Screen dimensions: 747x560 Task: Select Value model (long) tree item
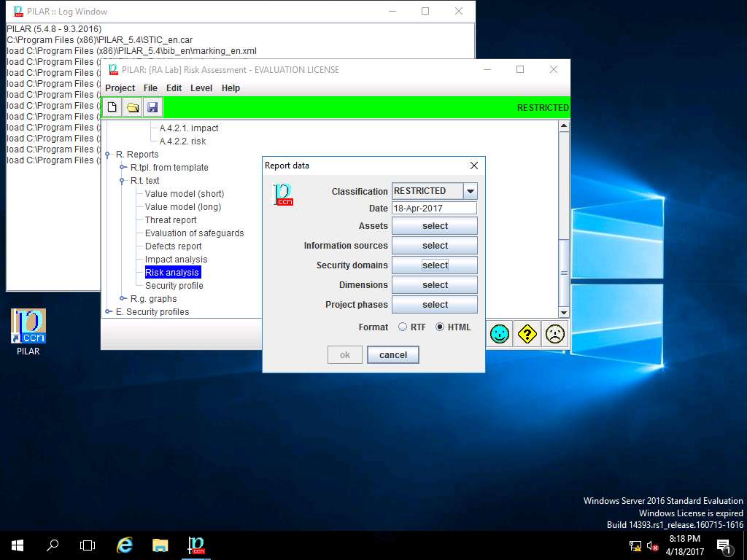click(x=183, y=206)
